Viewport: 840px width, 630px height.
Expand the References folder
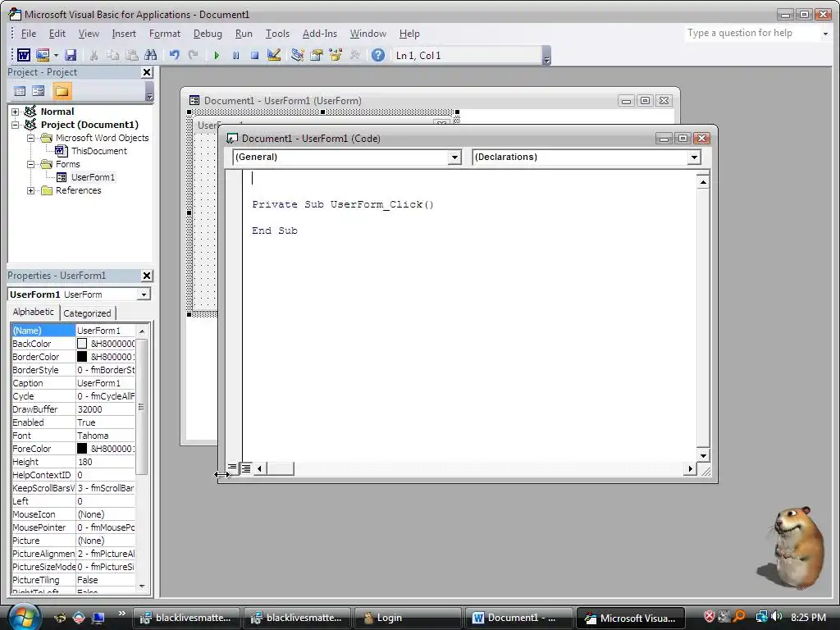[x=31, y=190]
